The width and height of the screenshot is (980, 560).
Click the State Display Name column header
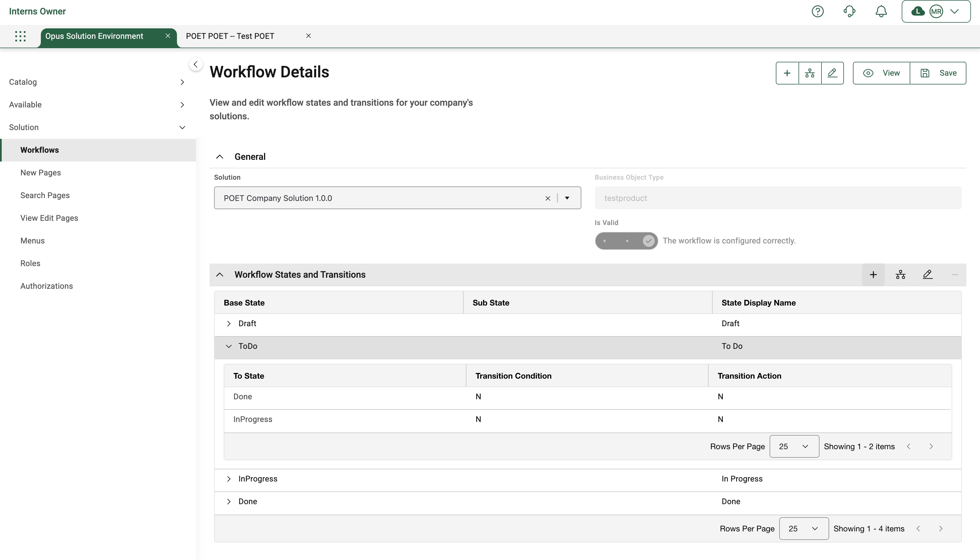pos(837,303)
